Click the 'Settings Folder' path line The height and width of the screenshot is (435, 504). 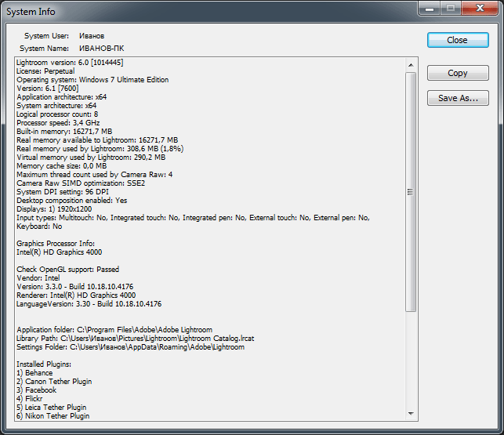[x=130, y=347]
